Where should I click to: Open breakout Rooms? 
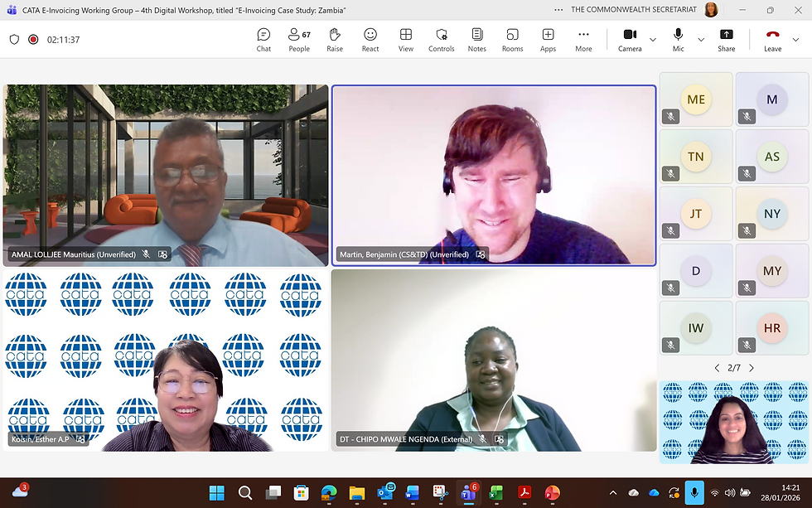pos(513,40)
